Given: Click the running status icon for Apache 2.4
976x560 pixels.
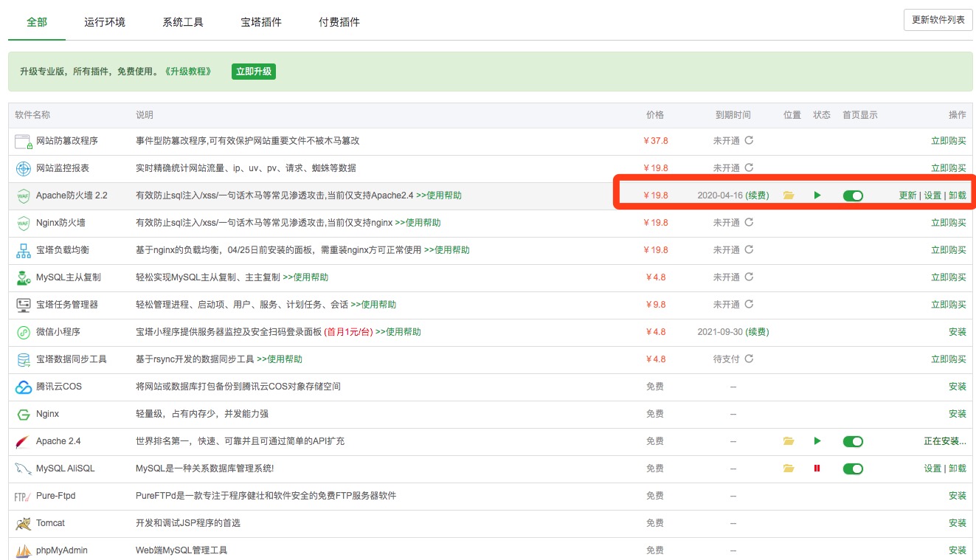Looking at the screenshot, I should (817, 441).
